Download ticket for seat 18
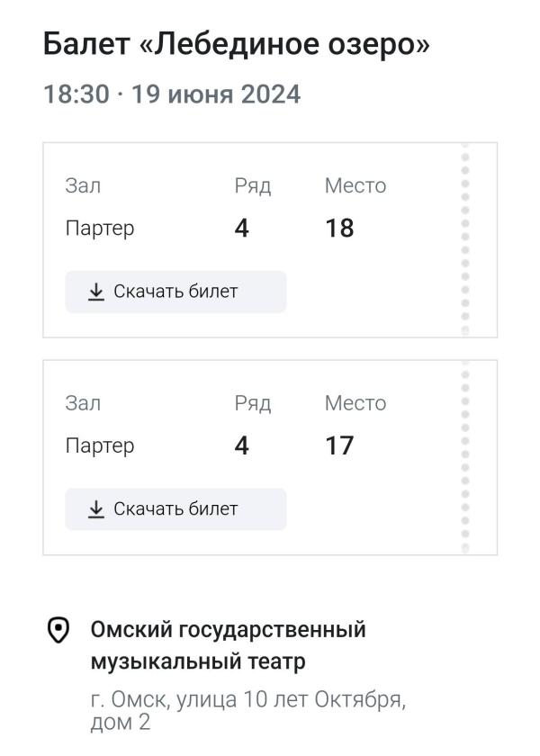The width and height of the screenshot is (540, 756). (x=176, y=292)
